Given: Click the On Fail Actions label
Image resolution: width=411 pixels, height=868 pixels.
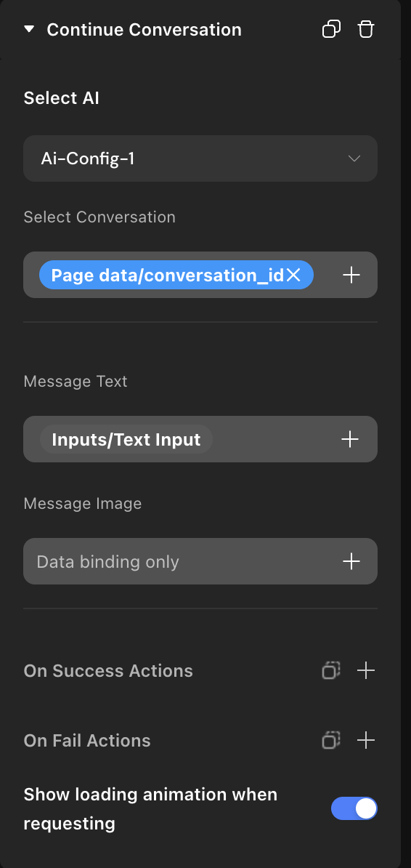Looking at the screenshot, I should coord(87,740).
